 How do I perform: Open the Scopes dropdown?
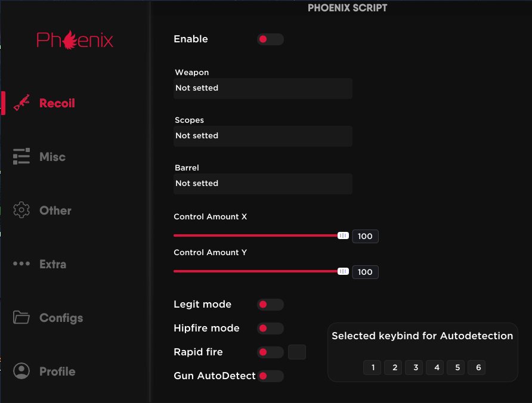pos(263,136)
